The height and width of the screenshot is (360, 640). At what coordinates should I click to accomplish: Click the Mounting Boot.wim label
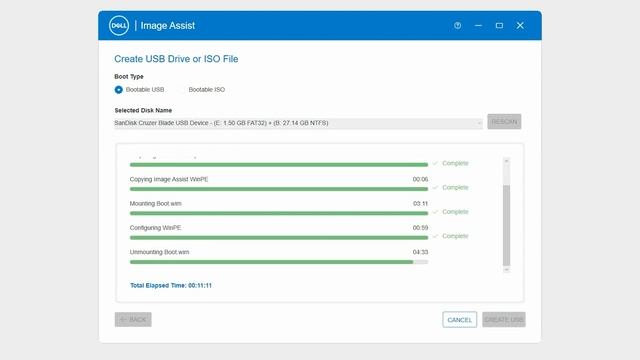click(x=156, y=203)
